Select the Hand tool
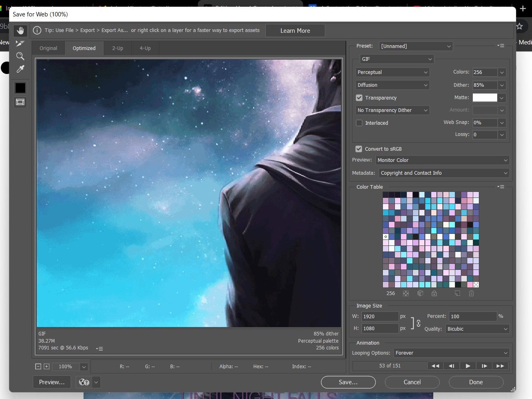 [x=20, y=30]
